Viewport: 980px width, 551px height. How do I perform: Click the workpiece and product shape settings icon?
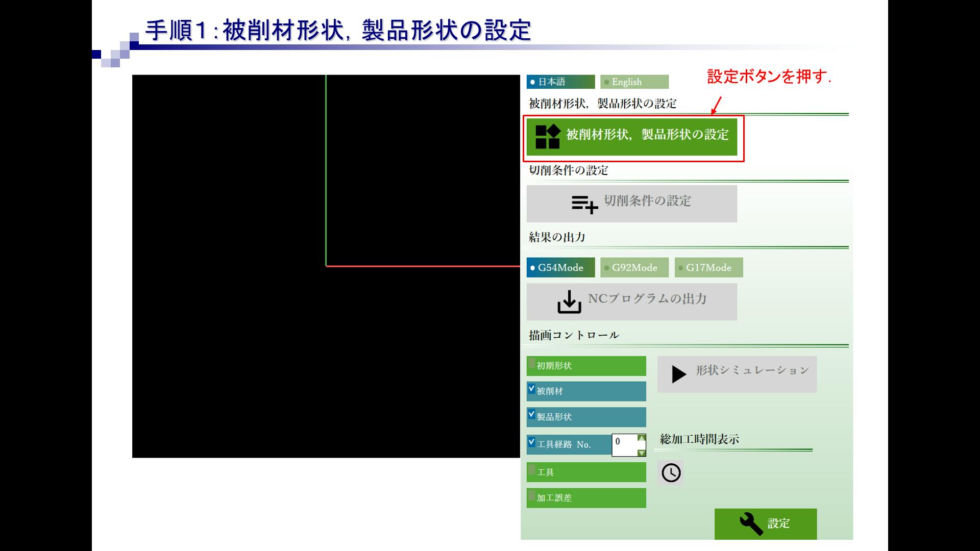point(547,137)
